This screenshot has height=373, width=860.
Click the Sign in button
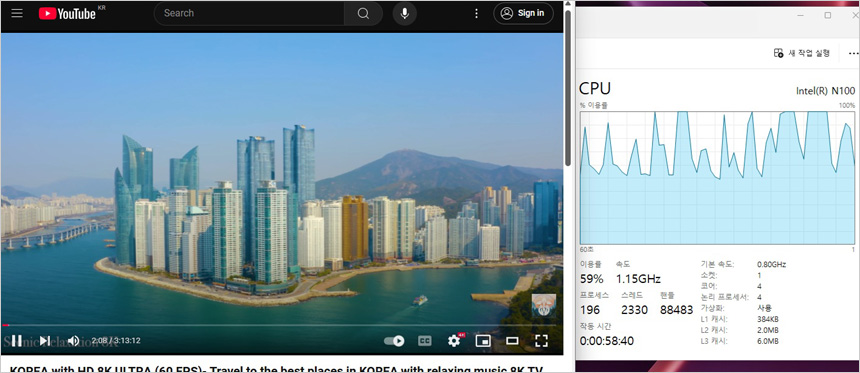coord(523,13)
